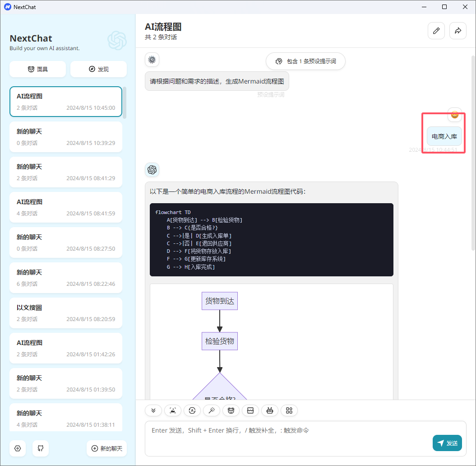Screen dimensions: 476x466
Task: Click the preset prompt message about Mermaid流程图
Action: pyautogui.click(x=217, y=81)
